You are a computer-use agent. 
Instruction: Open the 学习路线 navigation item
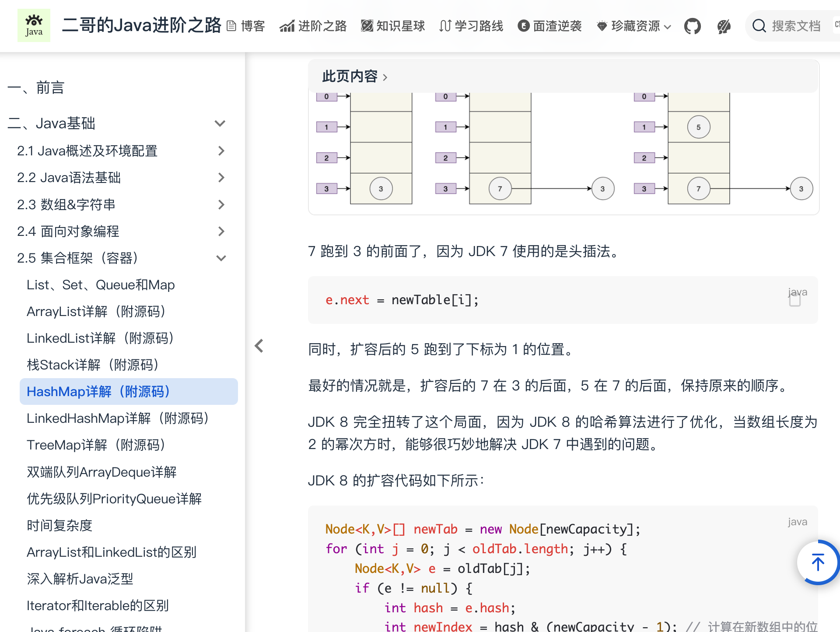pos(471,26)
